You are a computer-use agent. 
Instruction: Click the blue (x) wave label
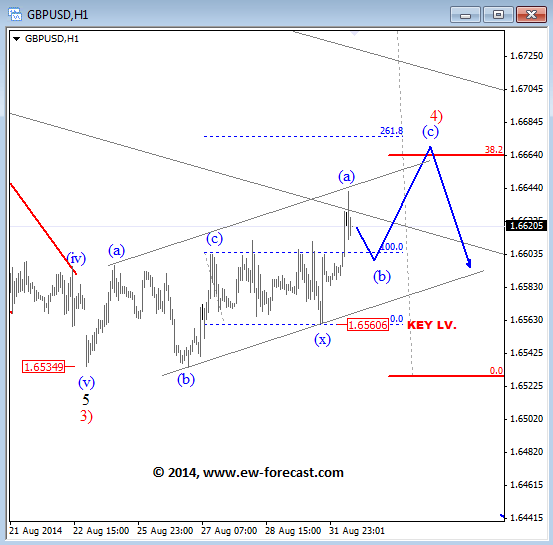pos(322,340)
